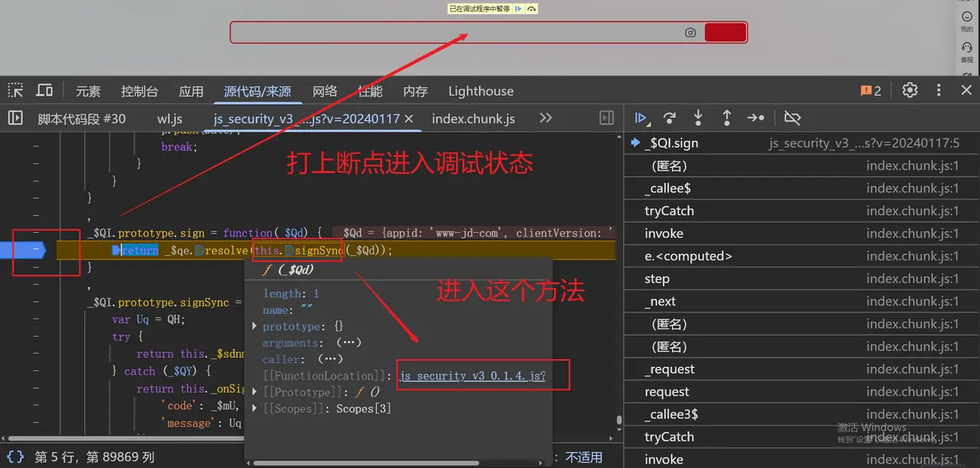Select tryCatch frame in call stack
Viewport: 980px width, 468px height.
pos(669,211)
